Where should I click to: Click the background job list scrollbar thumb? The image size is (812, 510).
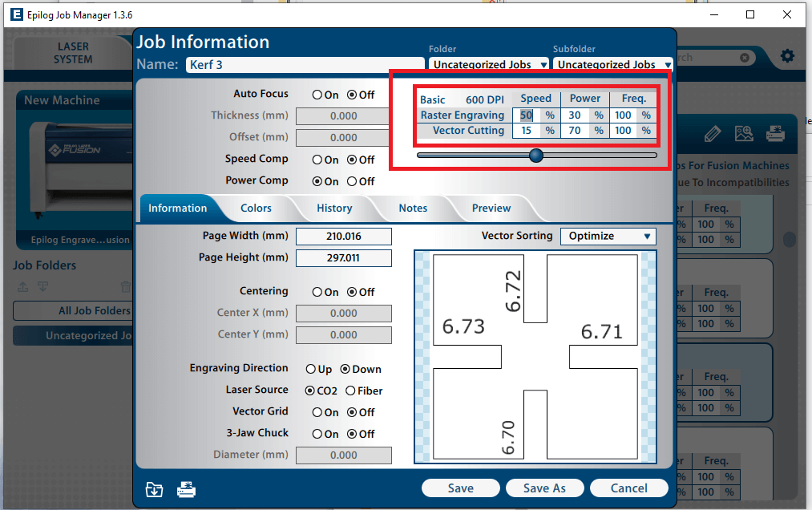[790, 239]
